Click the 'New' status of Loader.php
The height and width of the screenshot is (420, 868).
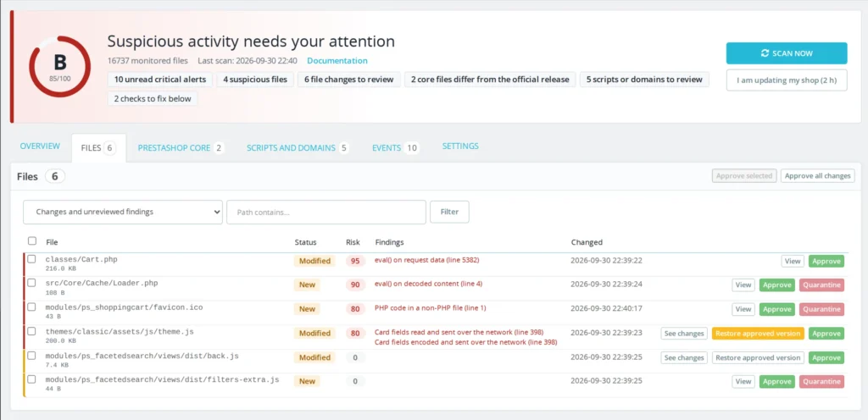click(307, 285)
